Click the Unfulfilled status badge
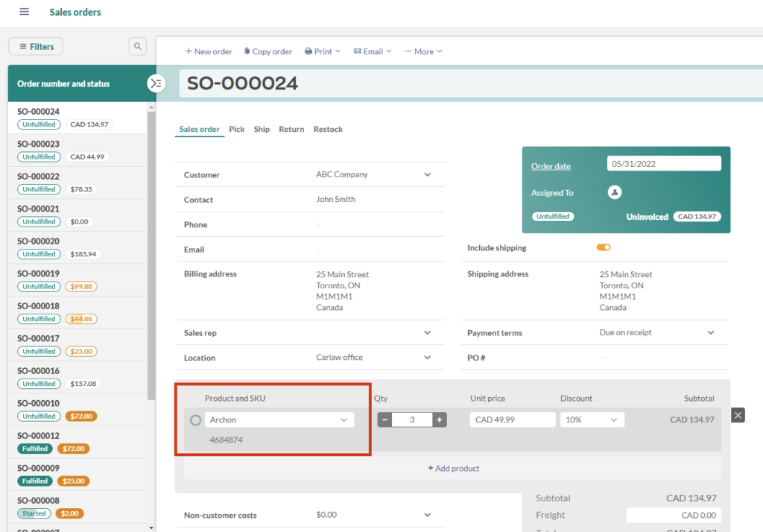763x532 pixels. click(551, 216)
